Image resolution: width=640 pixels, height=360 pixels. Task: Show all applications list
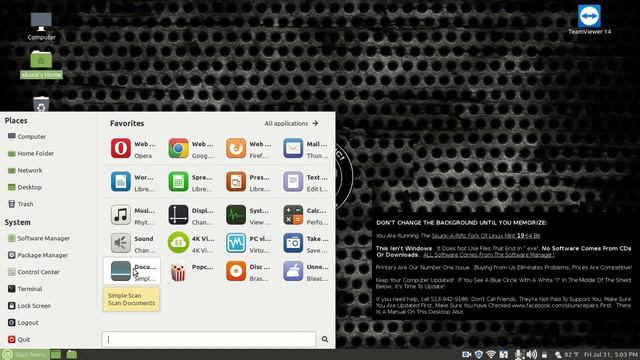click(291, 123)
